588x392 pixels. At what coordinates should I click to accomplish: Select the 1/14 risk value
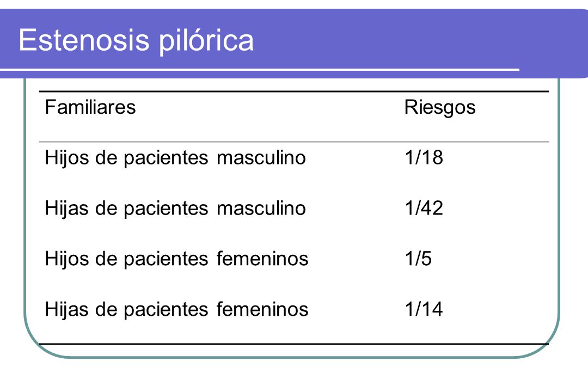click(424, 309)
